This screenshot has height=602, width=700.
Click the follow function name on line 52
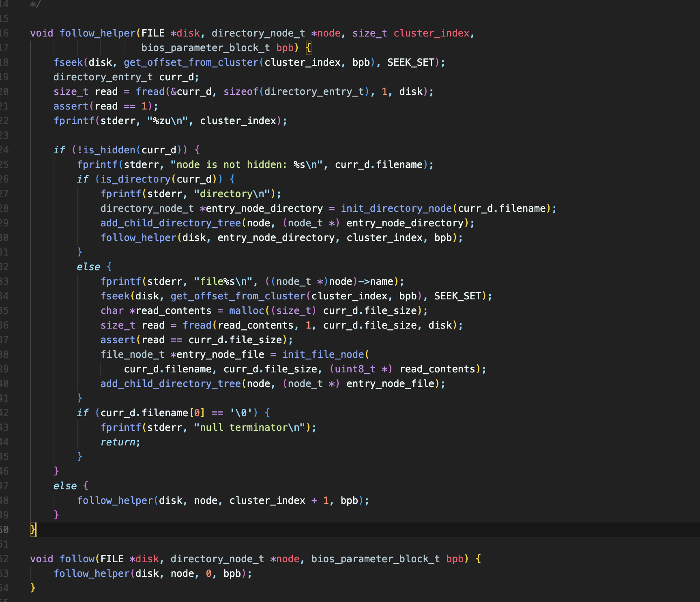pyautogui.click(x=77, y=559)
